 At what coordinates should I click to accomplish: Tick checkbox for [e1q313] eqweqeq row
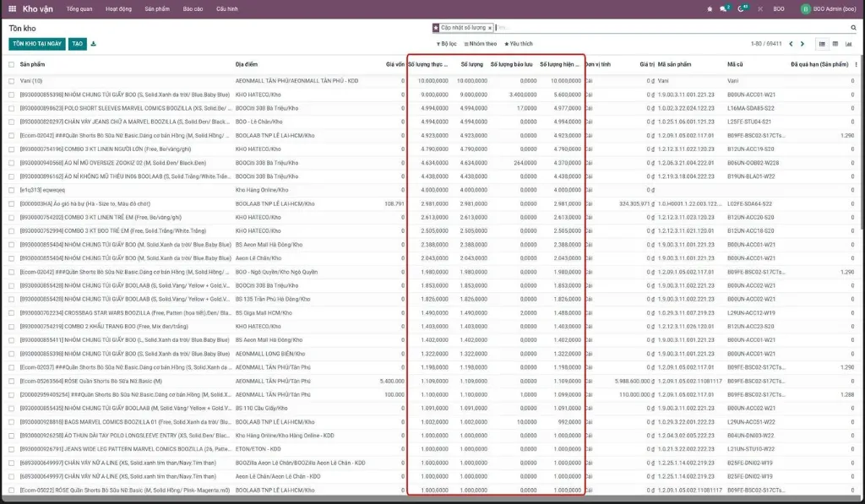click(x=11, y=190)
